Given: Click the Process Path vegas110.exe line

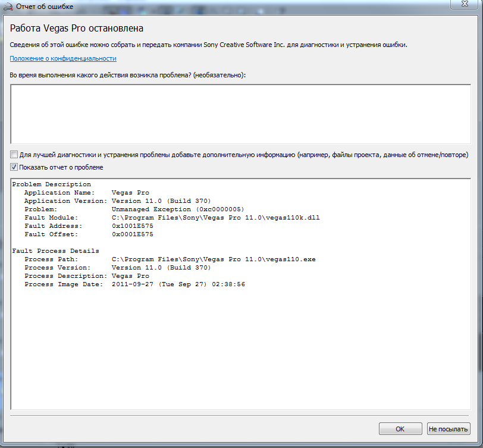Looking at the screenshot, I should coord(170,259).
